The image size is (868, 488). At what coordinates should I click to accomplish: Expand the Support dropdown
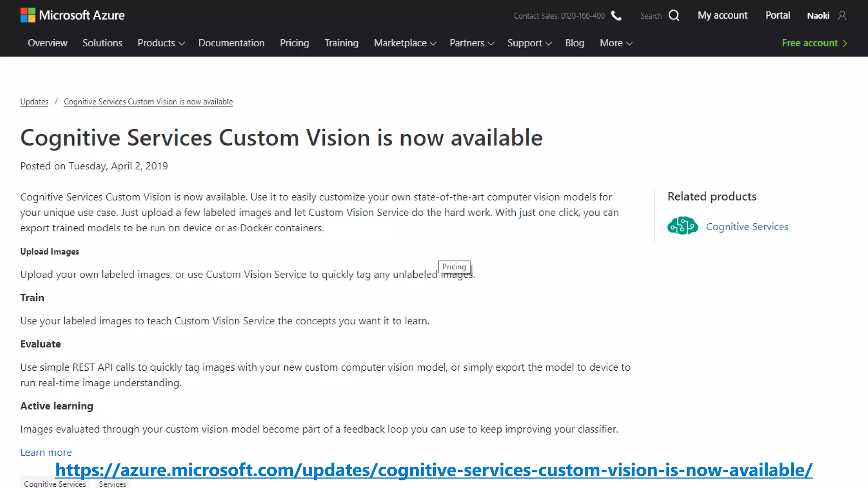pyautogui.click(x=529, y=43)
